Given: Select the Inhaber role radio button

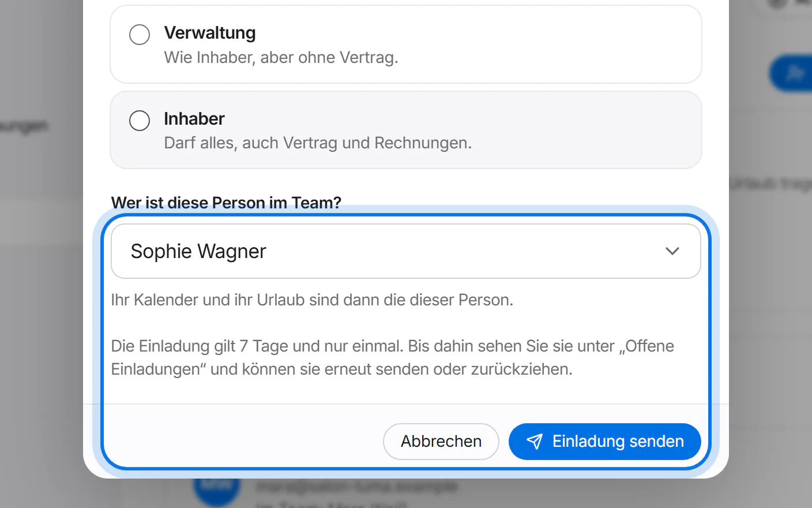Looking at the screenshot, I should pyautogui.click(x=140, y=121).
